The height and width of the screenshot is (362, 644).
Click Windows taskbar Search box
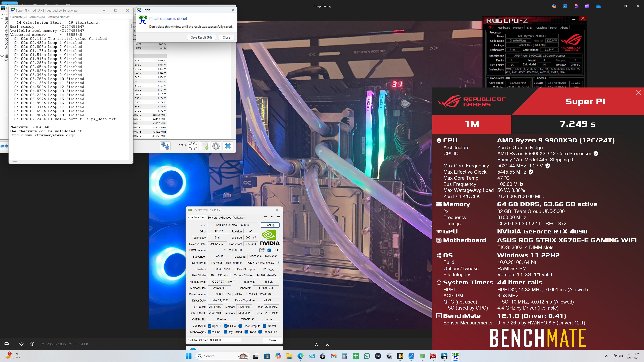coord(223,356)
